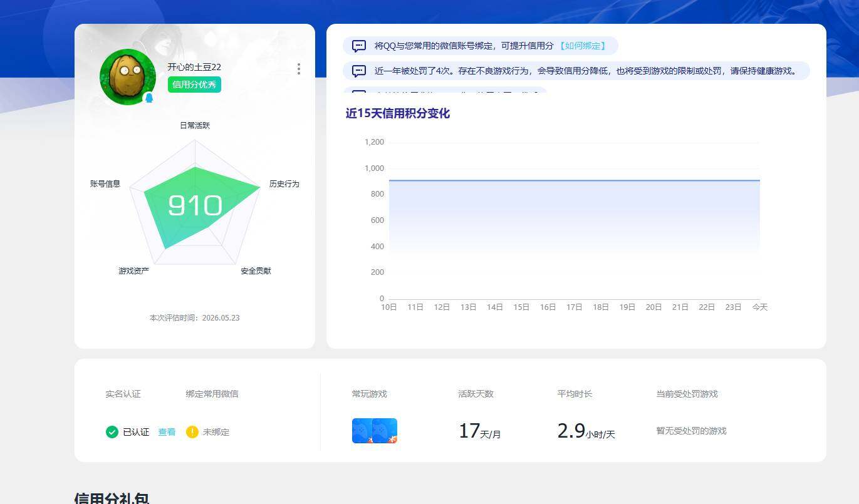Click the 常玩游戏 heading

click(x=370, y=394)
